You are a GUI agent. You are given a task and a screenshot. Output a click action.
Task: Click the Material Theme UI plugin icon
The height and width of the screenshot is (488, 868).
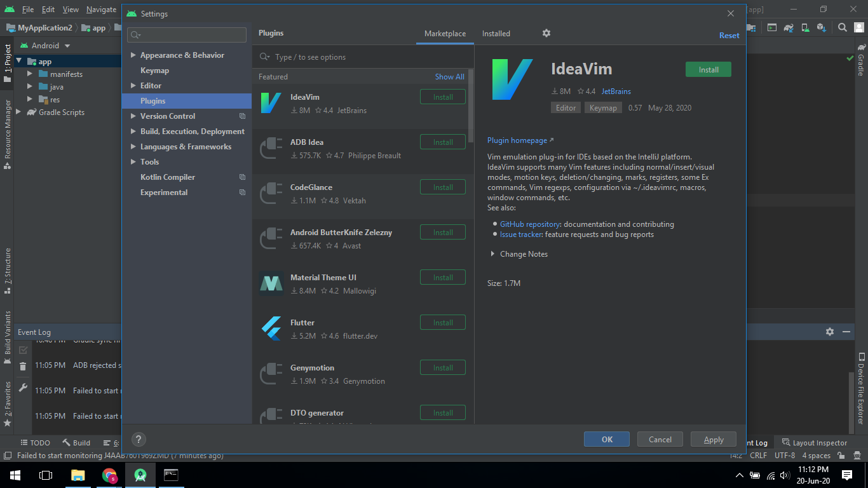coord(271,283)
